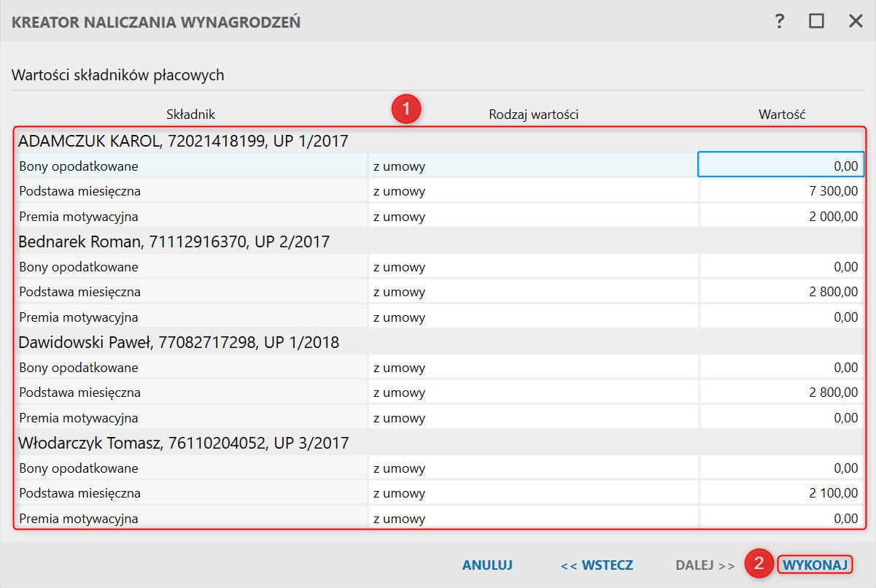Open Włodarczyk's Podstawa miesięczna 'z umowy' type
The height and width of the screenshot is (588, 876).
point(533,493)
